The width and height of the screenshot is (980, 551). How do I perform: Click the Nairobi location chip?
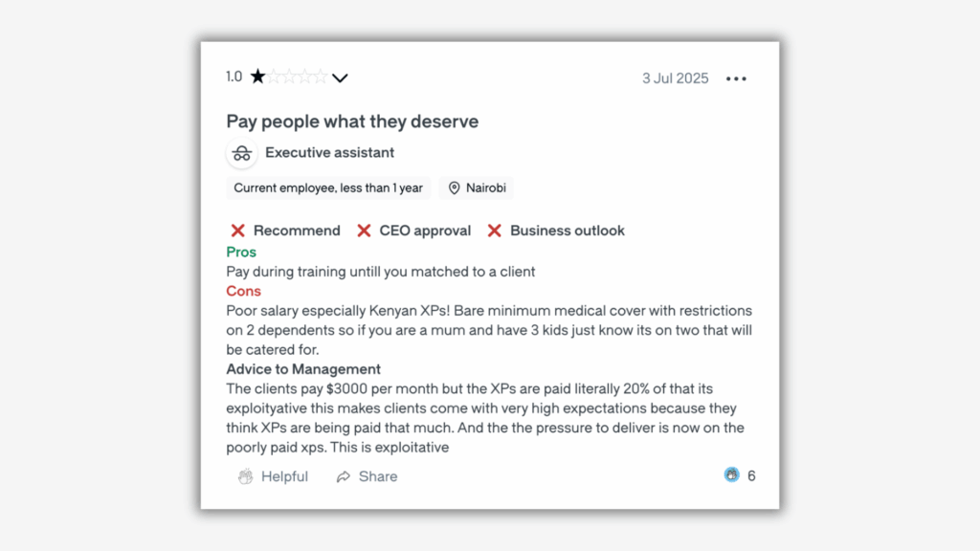click(476, 187)
